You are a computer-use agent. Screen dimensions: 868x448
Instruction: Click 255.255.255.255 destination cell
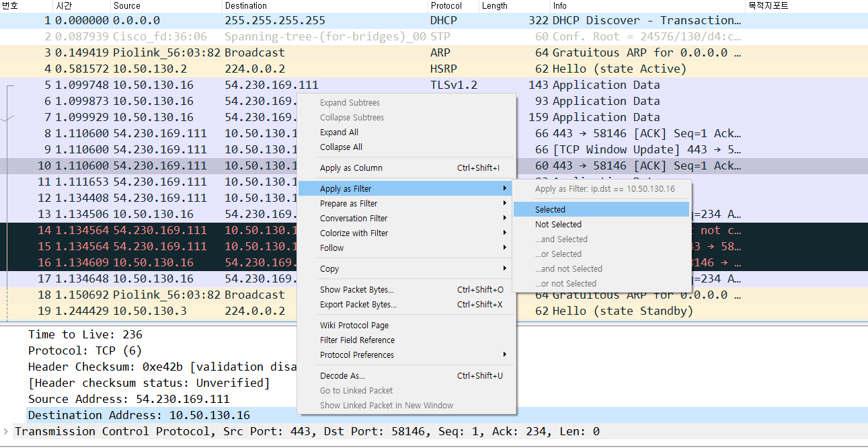[x=275, y=21]
